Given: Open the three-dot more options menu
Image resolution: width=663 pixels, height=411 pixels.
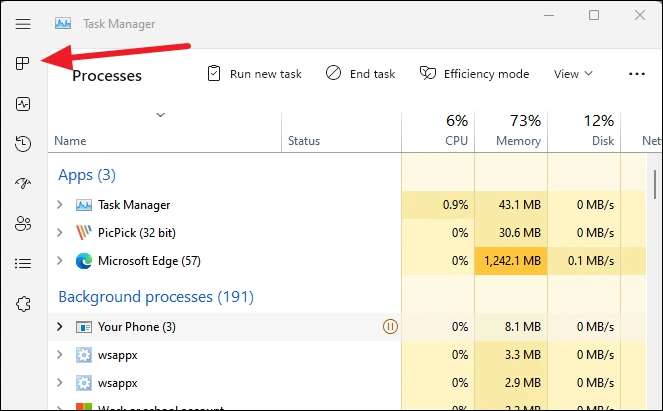Looking at the screenshot, I should 636,74.
